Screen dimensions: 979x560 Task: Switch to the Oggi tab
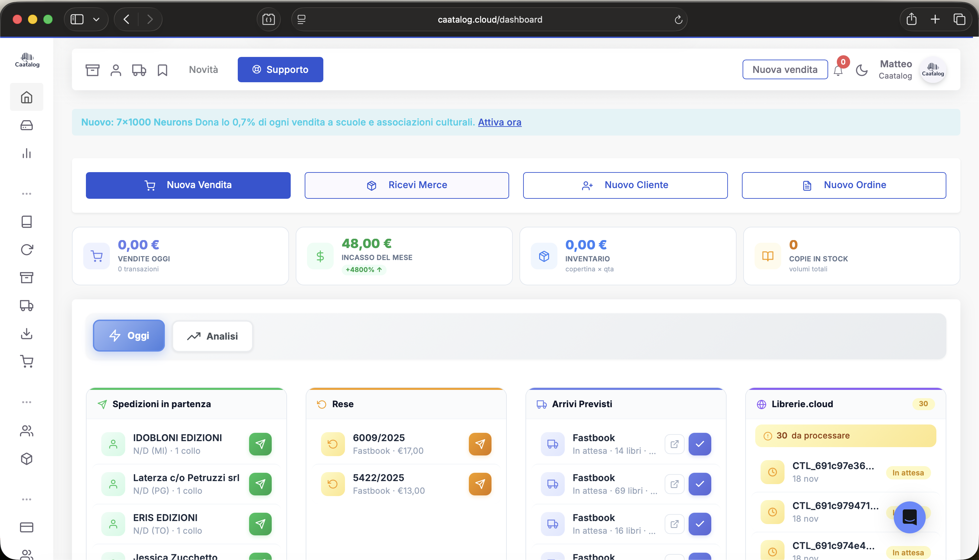[x=129, y=335]
